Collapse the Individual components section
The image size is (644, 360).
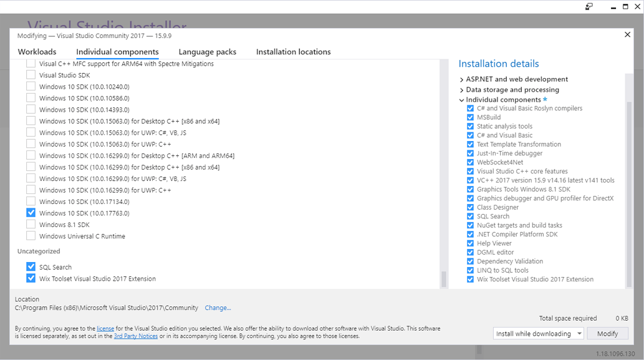(x=461, y=100)
